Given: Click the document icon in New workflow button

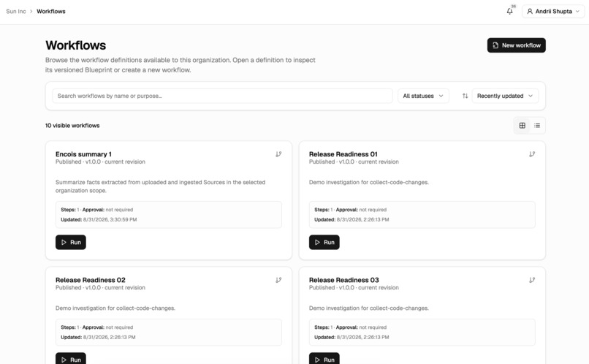Looking at the screenshot, I should click(x=495, y=45).
